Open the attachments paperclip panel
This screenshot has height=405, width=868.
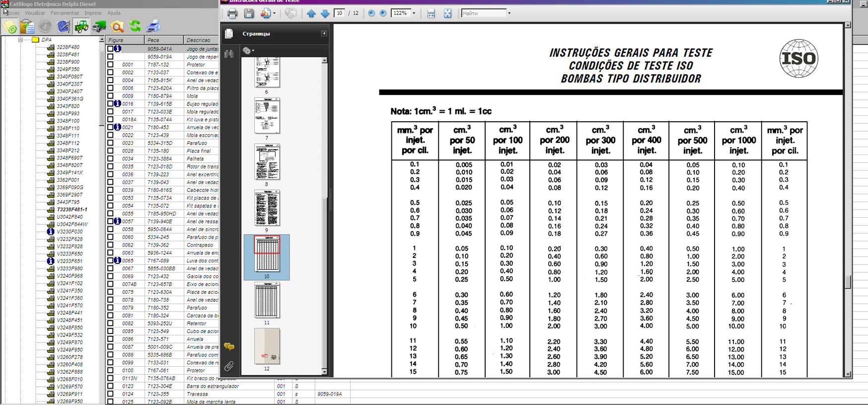(x=229, y=366)
